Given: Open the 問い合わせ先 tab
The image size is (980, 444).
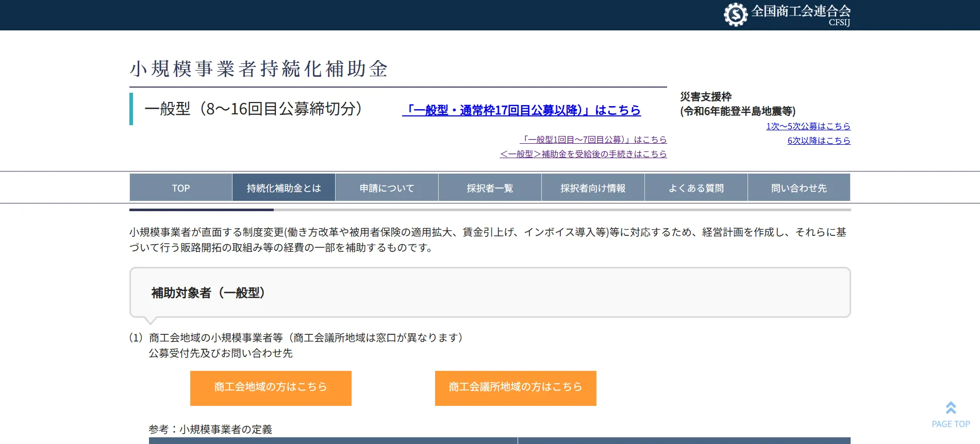Looking at the screenshot, I should point(799,188).
